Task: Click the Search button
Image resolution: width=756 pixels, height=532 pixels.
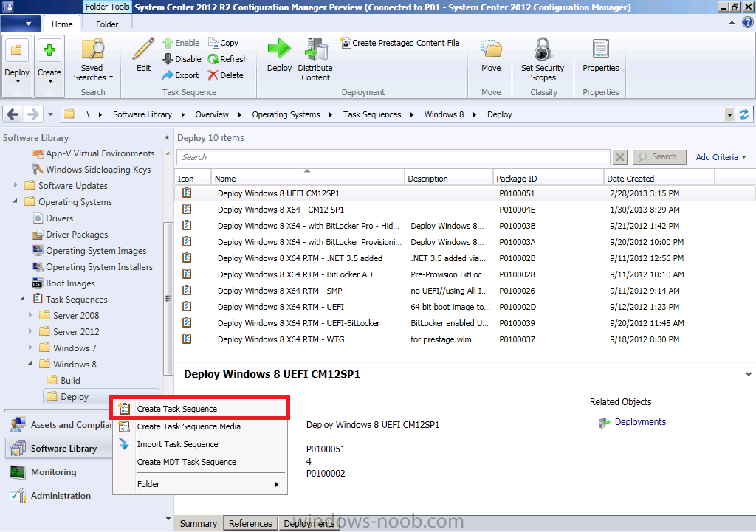Action: coord(659,157)
